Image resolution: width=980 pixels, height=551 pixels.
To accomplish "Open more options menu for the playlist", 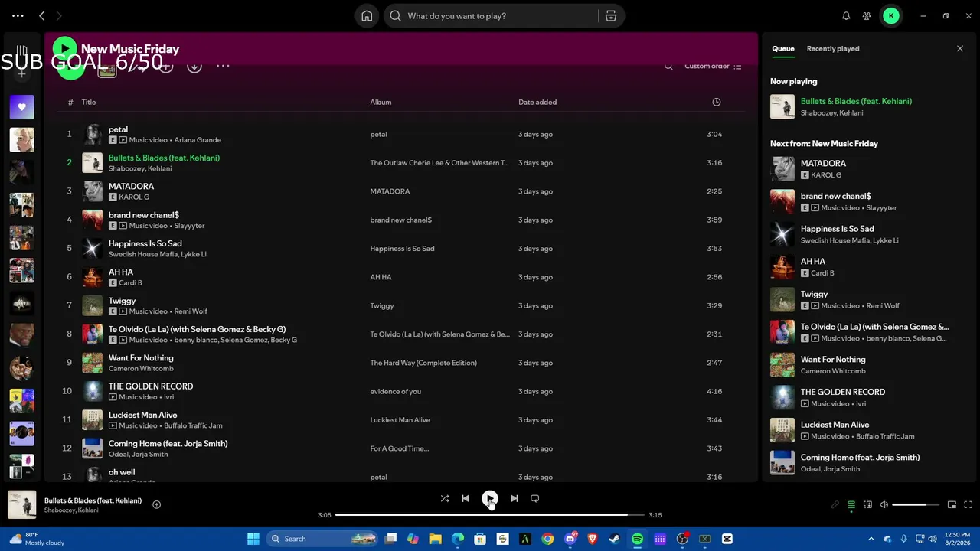I will (x=223, y=67).
